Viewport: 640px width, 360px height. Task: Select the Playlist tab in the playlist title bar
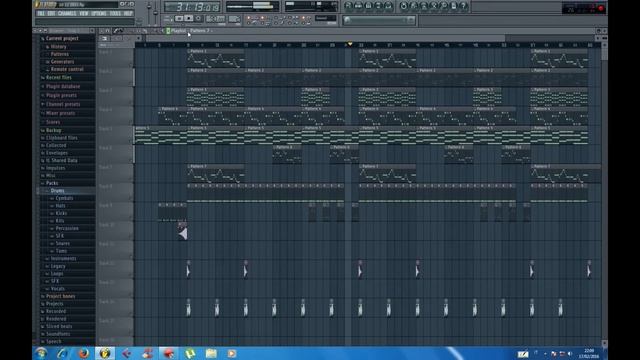coord(178,31)
